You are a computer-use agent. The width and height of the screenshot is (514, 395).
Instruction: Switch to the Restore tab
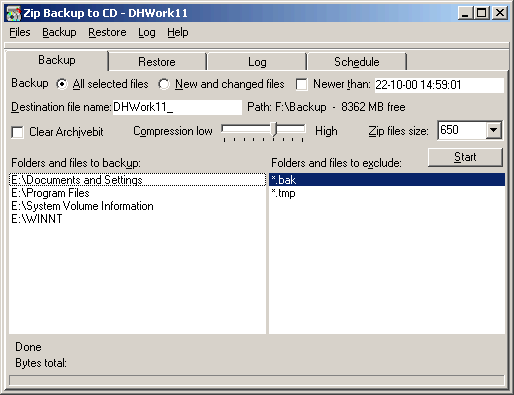coord(157,62)
